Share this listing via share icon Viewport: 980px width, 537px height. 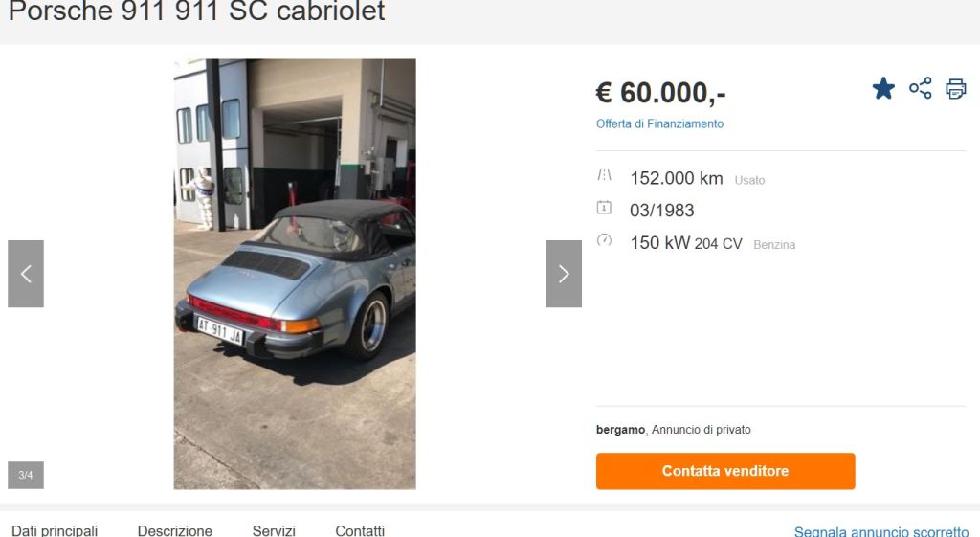(920, 88)
